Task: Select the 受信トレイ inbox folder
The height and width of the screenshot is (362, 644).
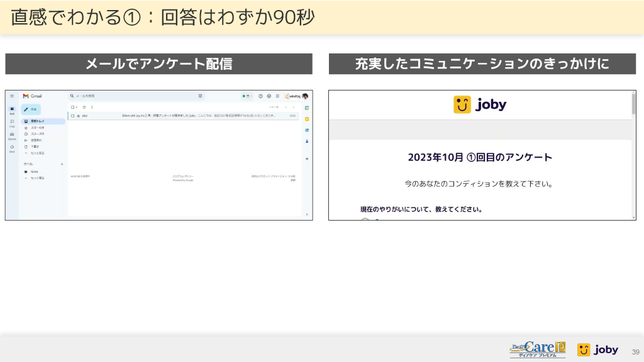Action: coord(38,121)
